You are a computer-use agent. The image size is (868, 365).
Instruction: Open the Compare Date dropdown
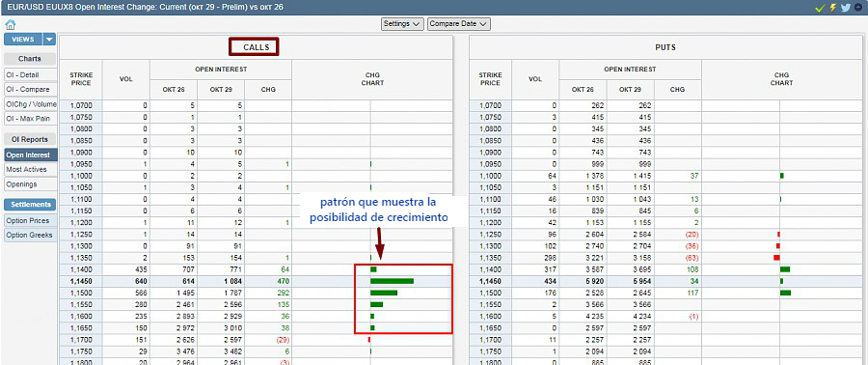coord(459,24)
